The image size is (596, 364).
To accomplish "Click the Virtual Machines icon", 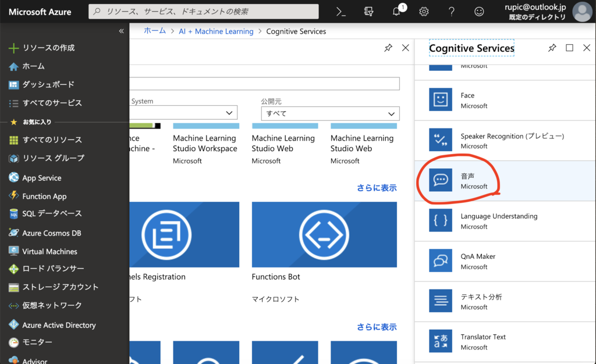I will click(14, 251).
